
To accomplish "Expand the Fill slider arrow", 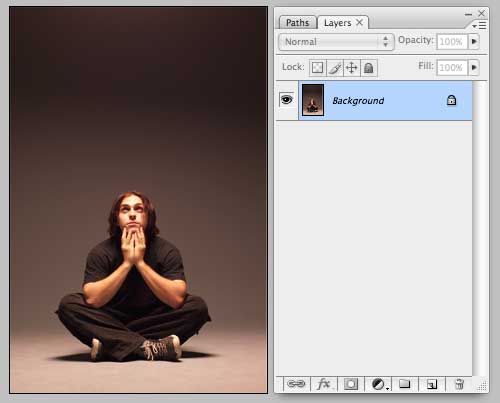I will 474,68.
